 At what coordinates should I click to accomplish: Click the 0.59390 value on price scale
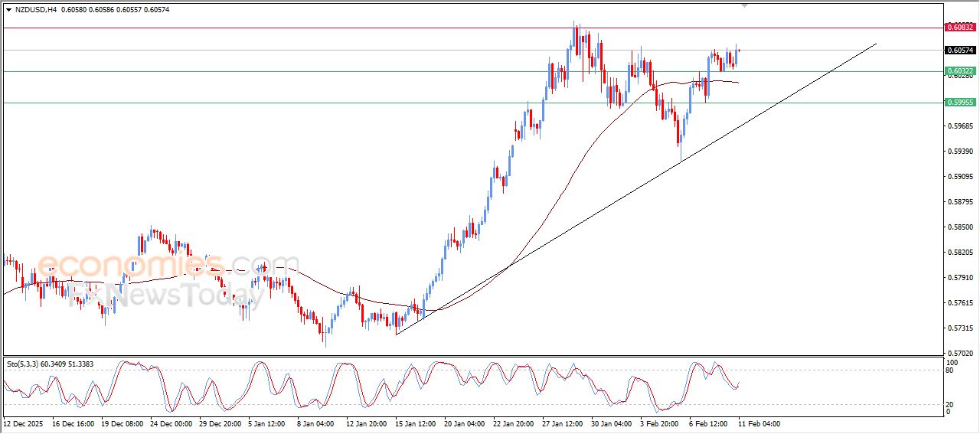(x=959, y=152)
